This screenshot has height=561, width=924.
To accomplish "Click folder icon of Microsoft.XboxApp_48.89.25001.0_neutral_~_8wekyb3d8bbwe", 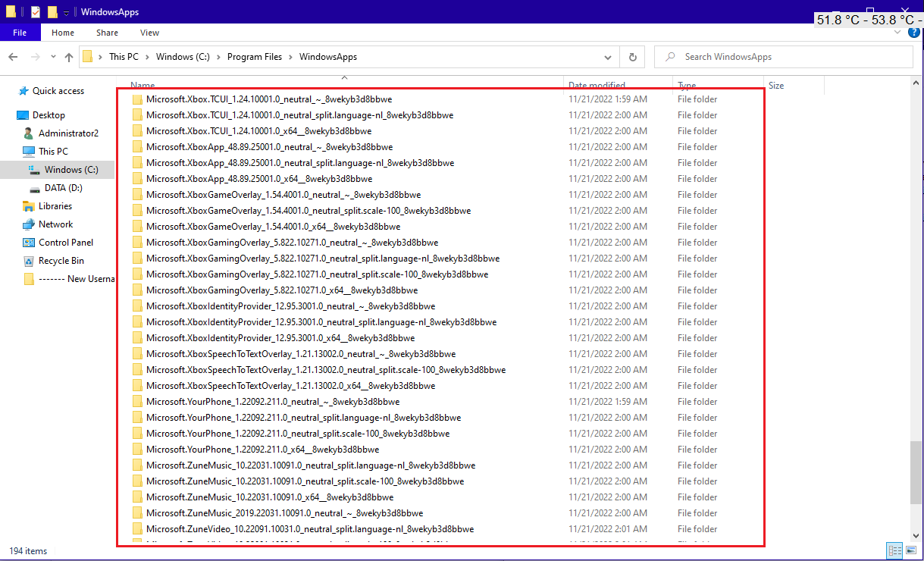I will (137, 147).
